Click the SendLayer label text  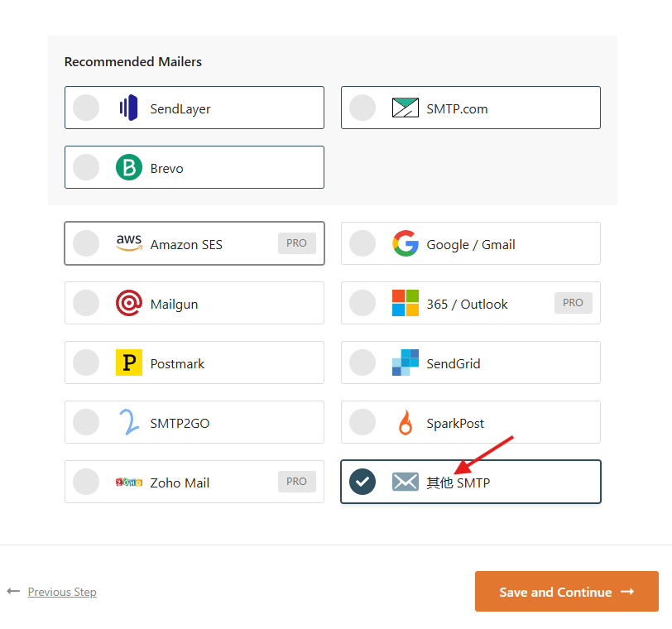click(x=180, y=108)
